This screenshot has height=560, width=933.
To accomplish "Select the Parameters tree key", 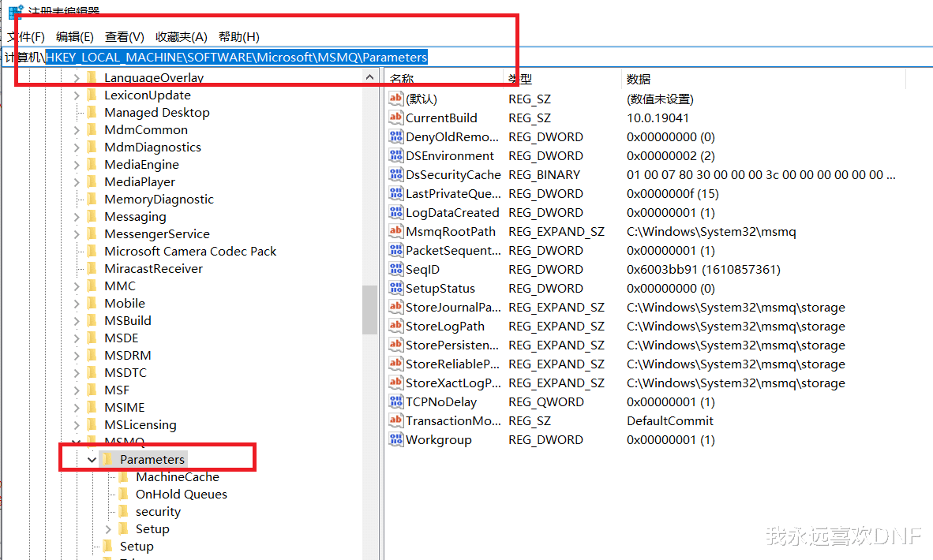I will coord(152,460).
